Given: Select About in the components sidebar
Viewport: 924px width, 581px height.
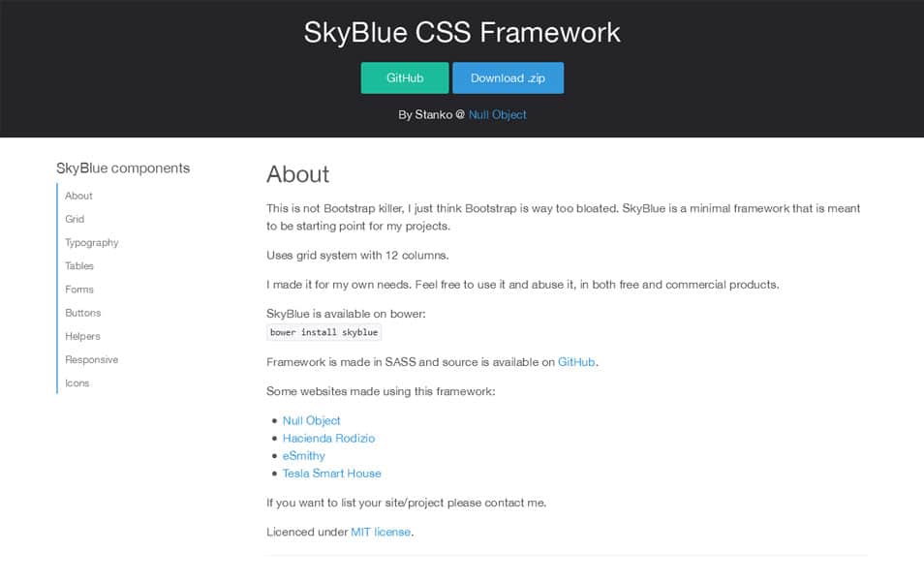Looking at the screenshot, I should point(79,196).
